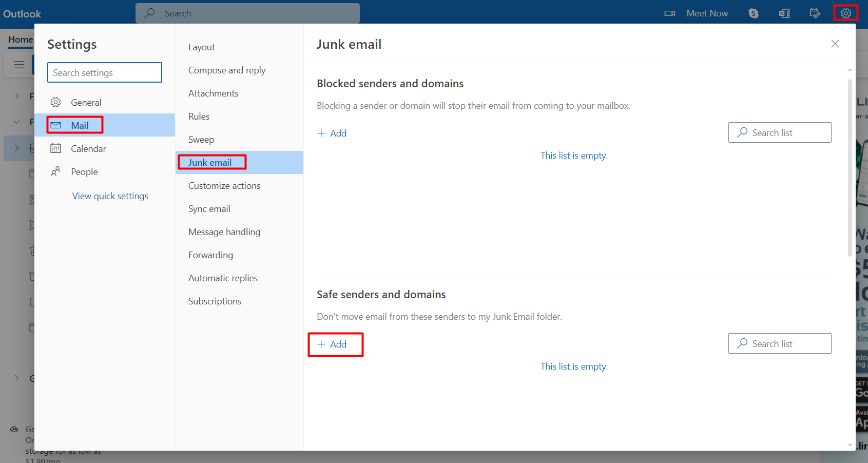Open Attachments settings

pyautogui.click(x=239, y=93)
